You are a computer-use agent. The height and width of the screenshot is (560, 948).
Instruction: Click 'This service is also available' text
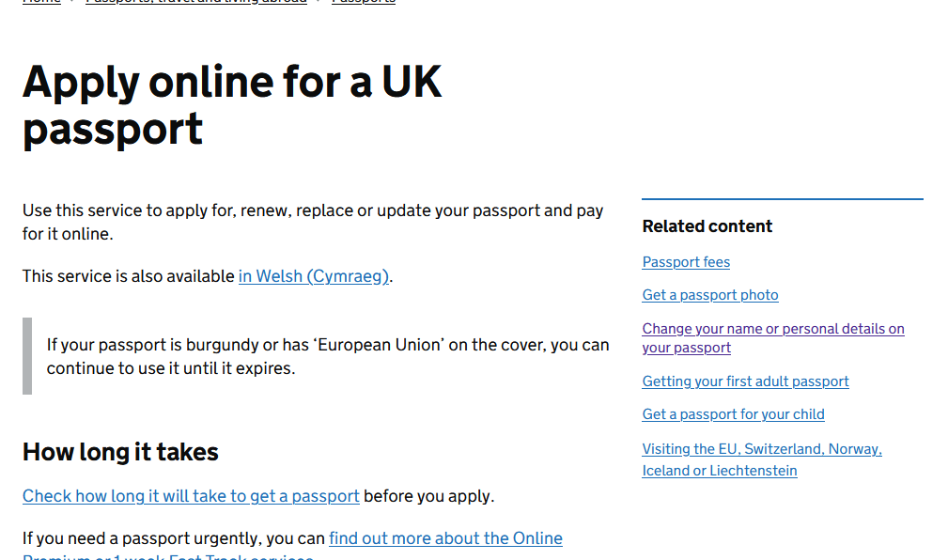tap(129, 276)
